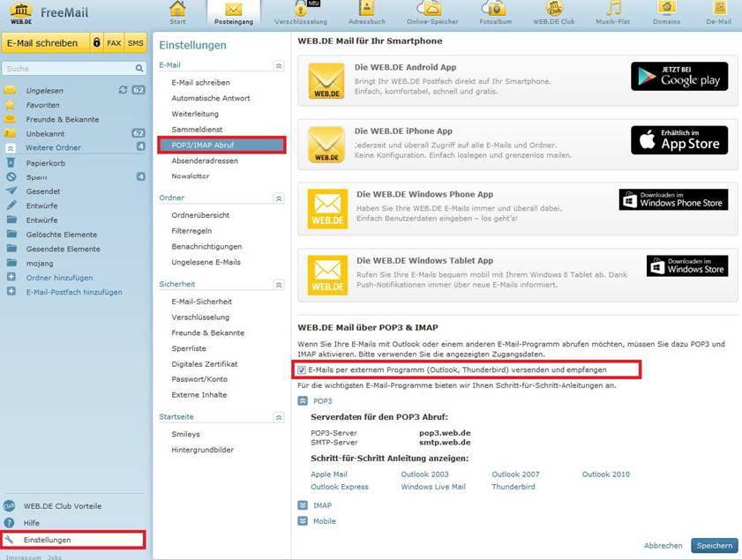This screenshot has width=742, height=560.
Task: Collapse the Weitere Ordner list
Action: [11, 148]
